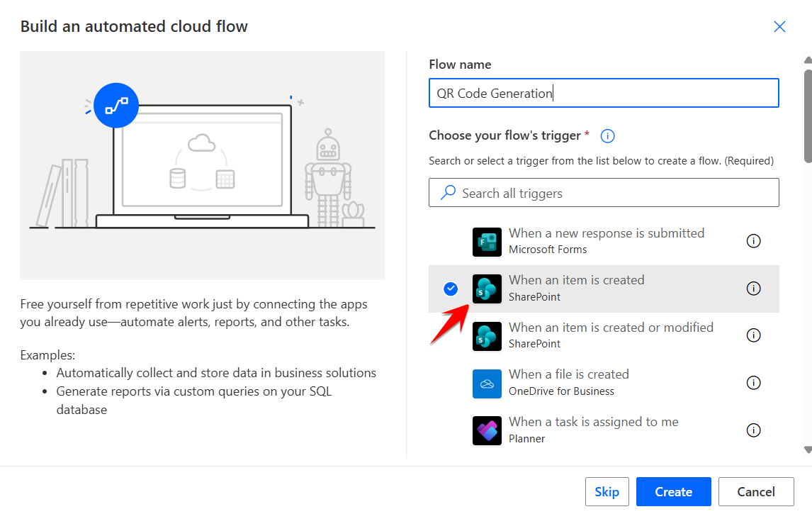The width and height of the screenshot is (812, 514).
Task: Click the OneDrive for Business icon
Action: click(x=487, y=384)
